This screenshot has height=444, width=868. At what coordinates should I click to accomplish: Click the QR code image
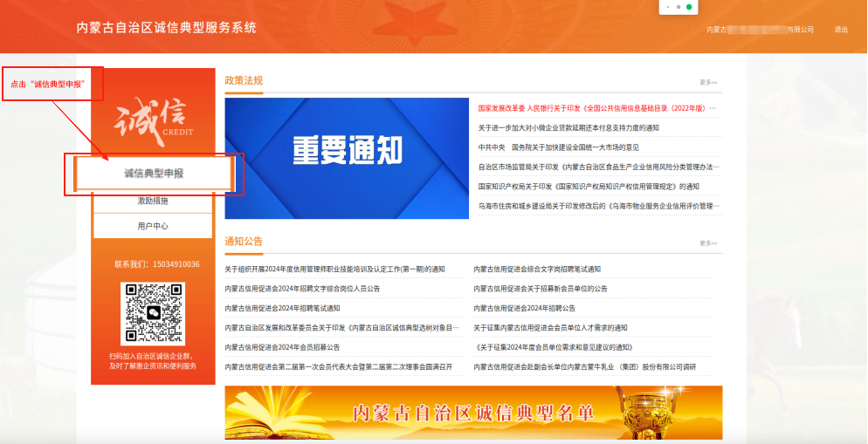tap(153, 314)
